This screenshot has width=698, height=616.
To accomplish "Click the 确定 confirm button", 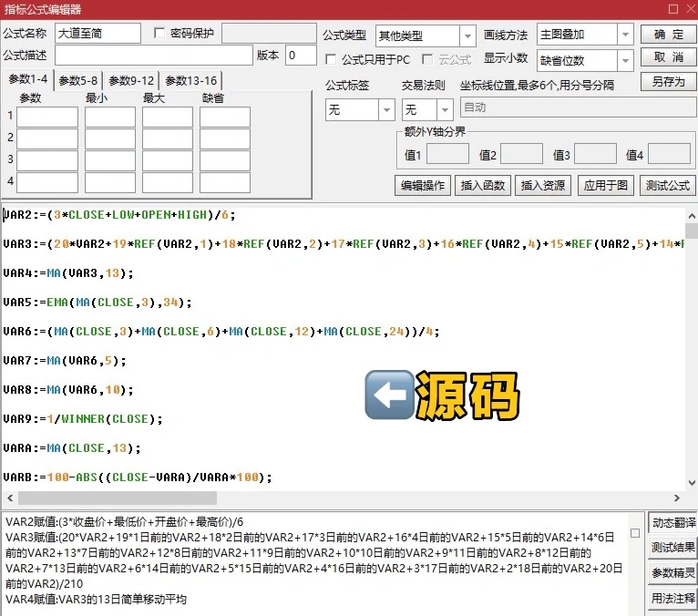I will coord(669,35).
